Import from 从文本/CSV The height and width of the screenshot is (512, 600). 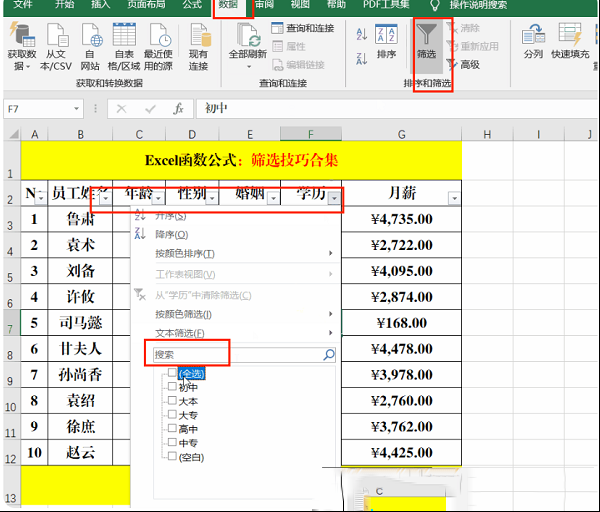pyautogui.click(x=56, y=46)
